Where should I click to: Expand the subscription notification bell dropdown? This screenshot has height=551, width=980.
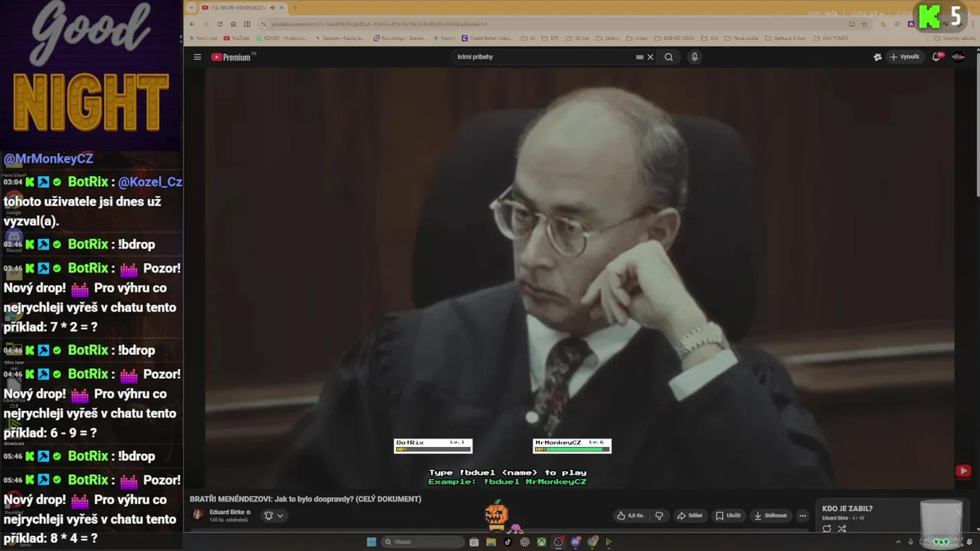[x=273, y=516]
